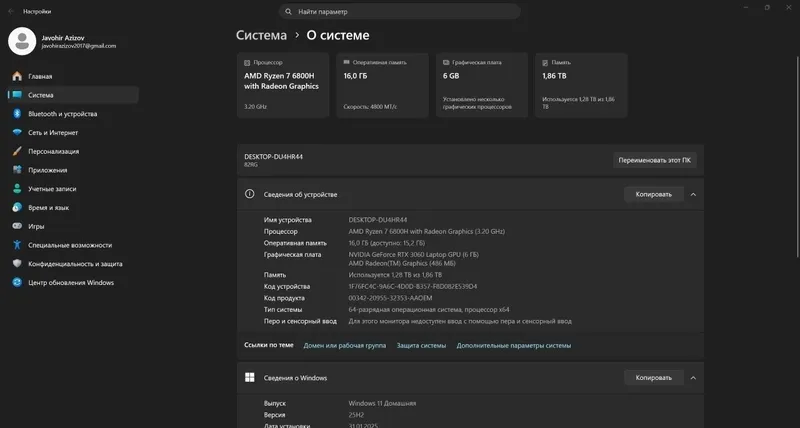Viewport: 800px width, 428px height.
Task: Click the AMD Radeon(TM) Graphics (486 МБ) text
Action: (402, 263)
